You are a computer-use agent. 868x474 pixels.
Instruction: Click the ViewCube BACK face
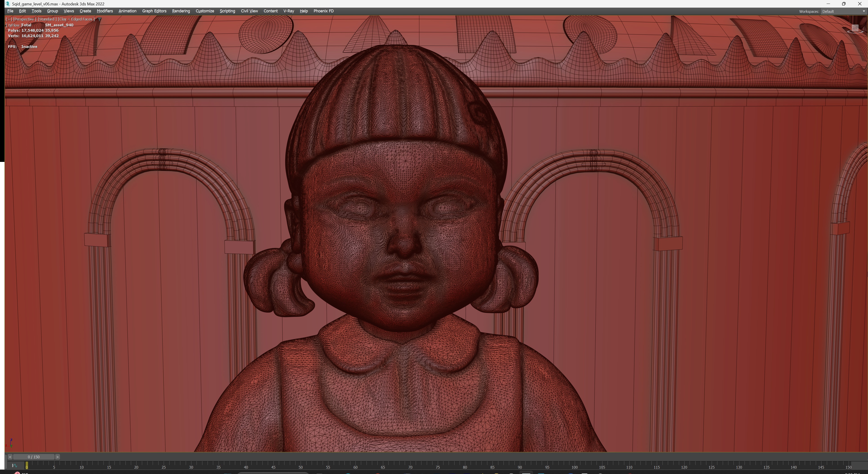tap(855, 28)
